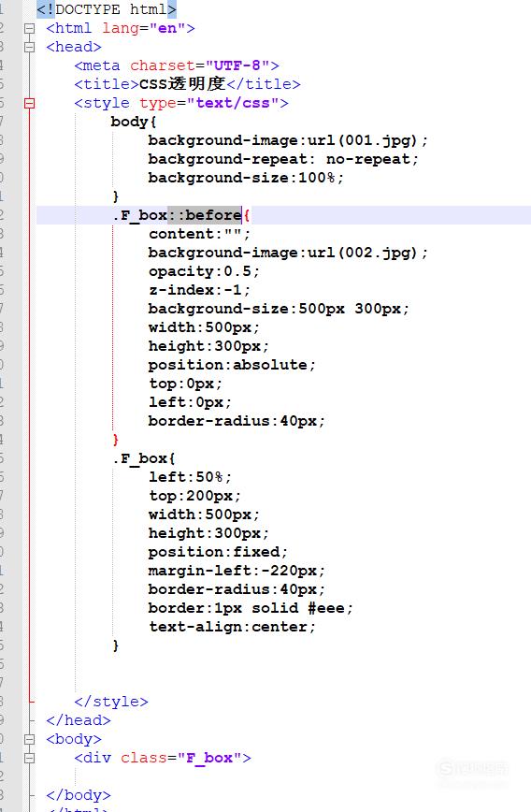This screenshot has width=531, height=812.
Task: Click the z-index:-1 declaration
Action: [x=199, y=290]
